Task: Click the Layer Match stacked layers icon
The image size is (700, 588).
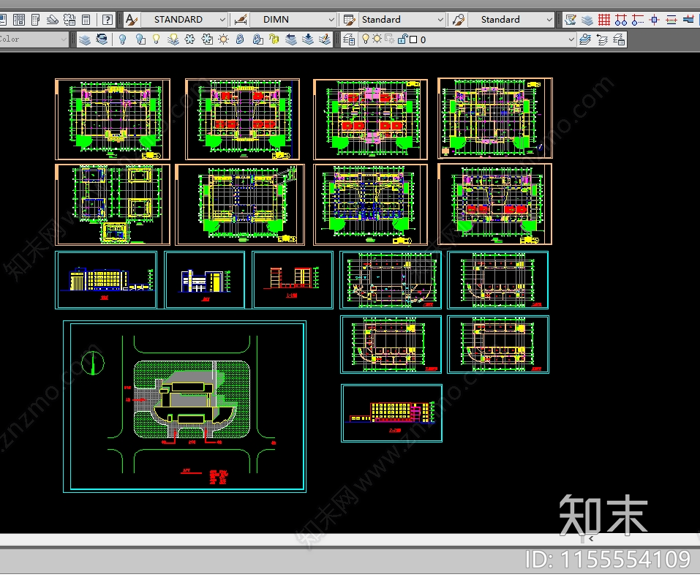Action: 102,39
